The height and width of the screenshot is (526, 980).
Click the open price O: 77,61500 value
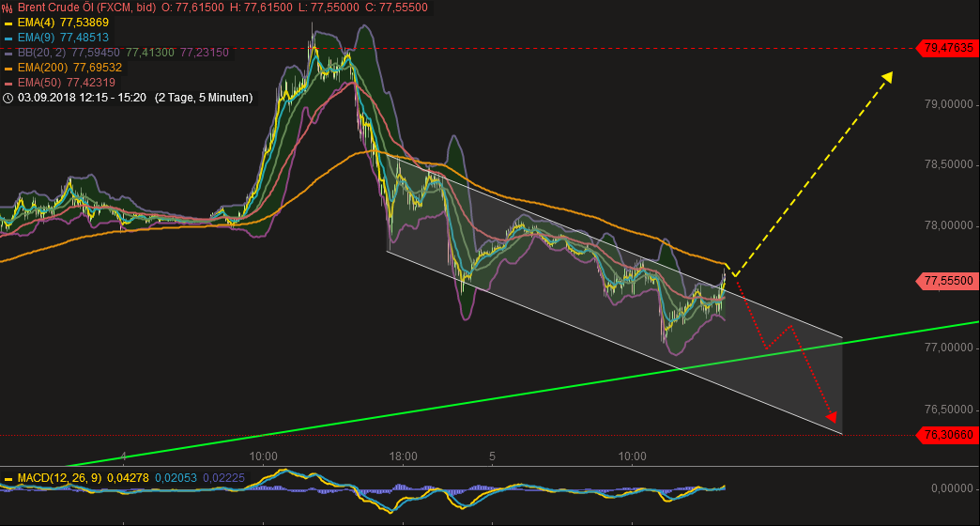pos(191,8)
